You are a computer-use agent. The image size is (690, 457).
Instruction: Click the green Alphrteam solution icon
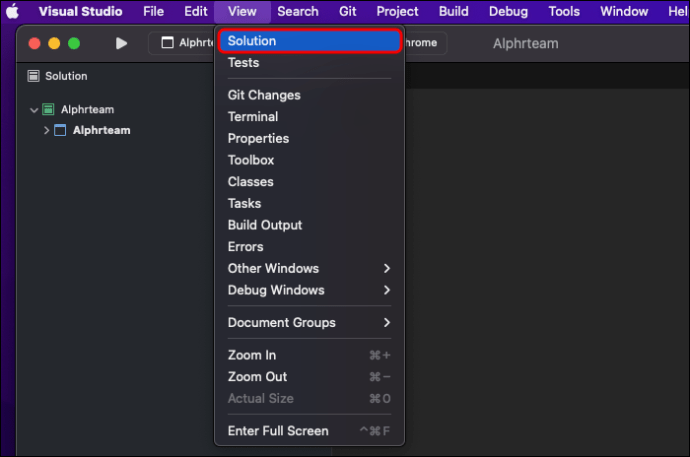pos(48,110)
